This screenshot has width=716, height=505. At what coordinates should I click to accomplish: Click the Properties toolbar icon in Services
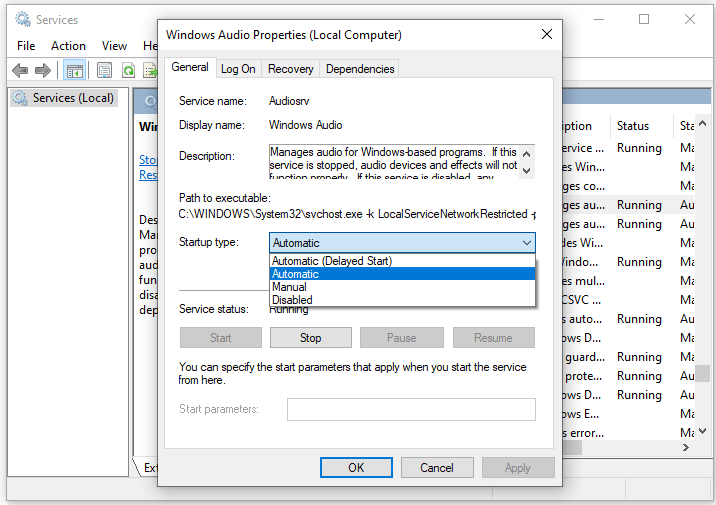[x=105, y=71]
